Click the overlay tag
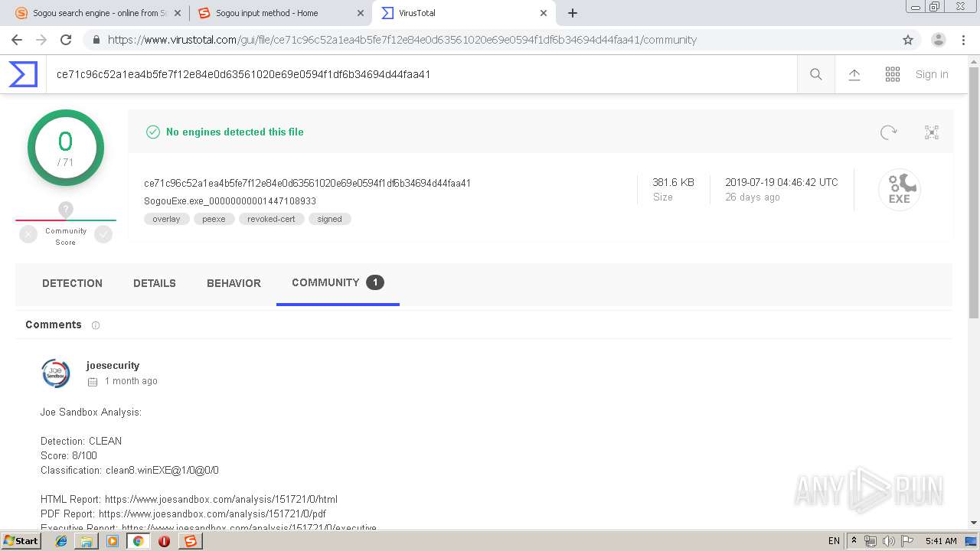The image size is (980, 551). tap(166, 219)
